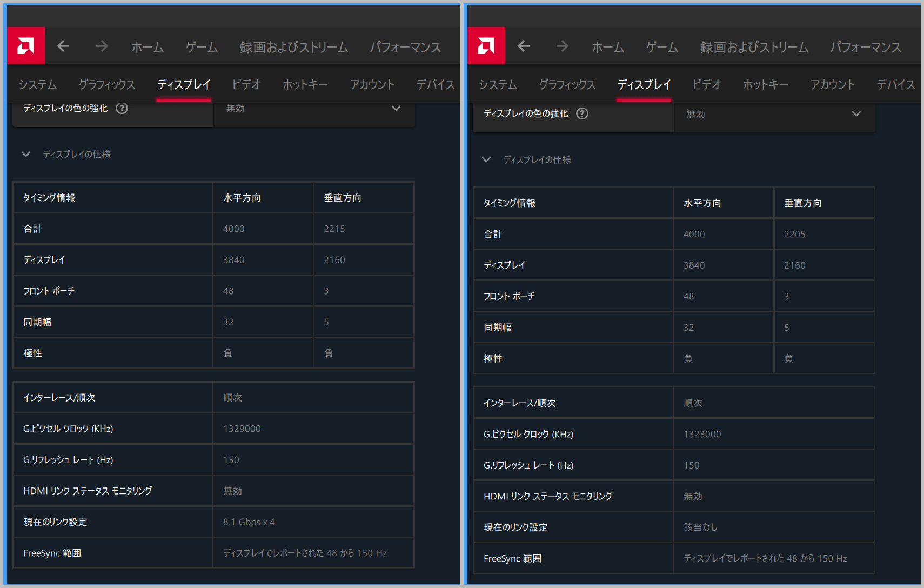Click the vertical display value 2160 in right window
Viewport: 924px width, 588px height.
[x=795, y=265]
